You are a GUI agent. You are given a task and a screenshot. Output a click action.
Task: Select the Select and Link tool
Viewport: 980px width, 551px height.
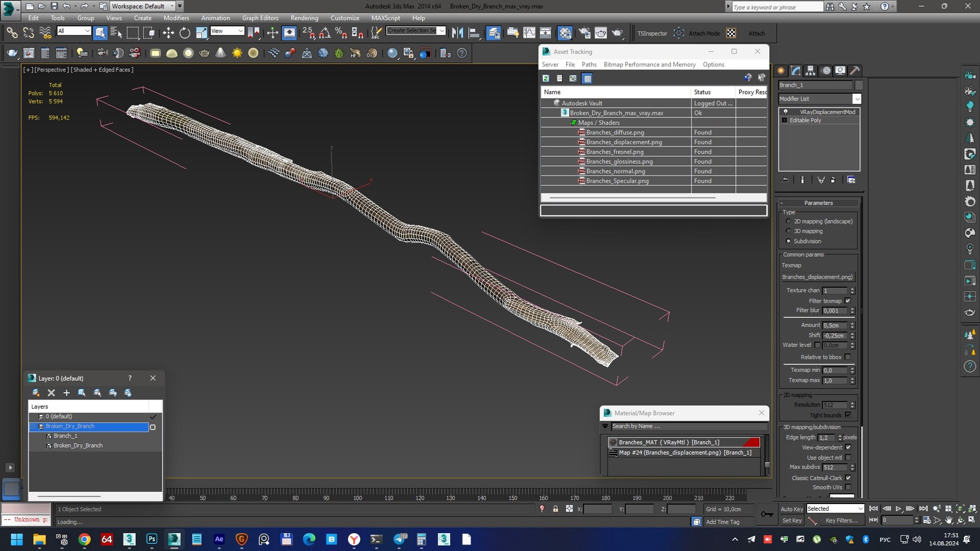12,33
